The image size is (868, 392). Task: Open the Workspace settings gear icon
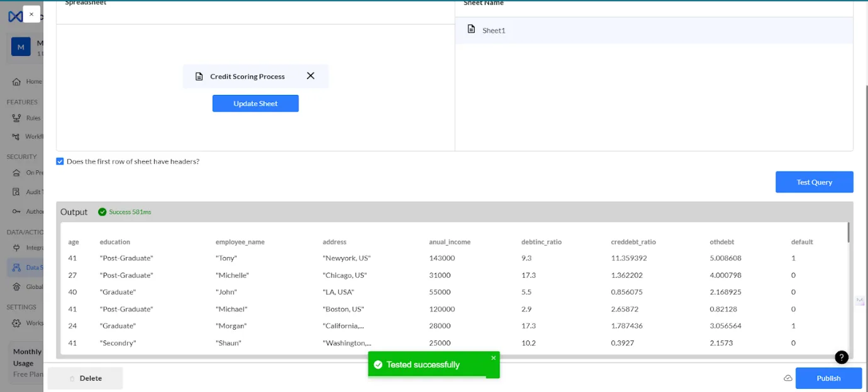click(17, 323)
